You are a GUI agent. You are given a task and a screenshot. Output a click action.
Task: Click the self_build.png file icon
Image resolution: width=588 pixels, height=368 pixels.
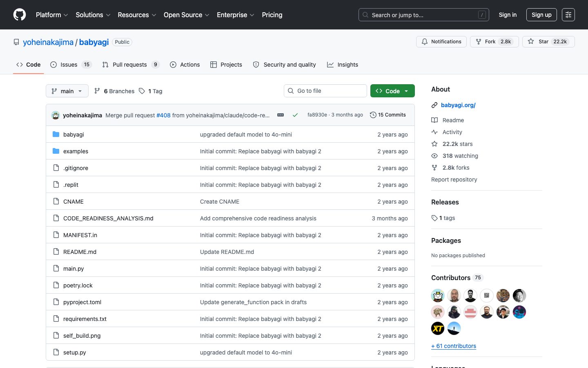click(56, 335)
